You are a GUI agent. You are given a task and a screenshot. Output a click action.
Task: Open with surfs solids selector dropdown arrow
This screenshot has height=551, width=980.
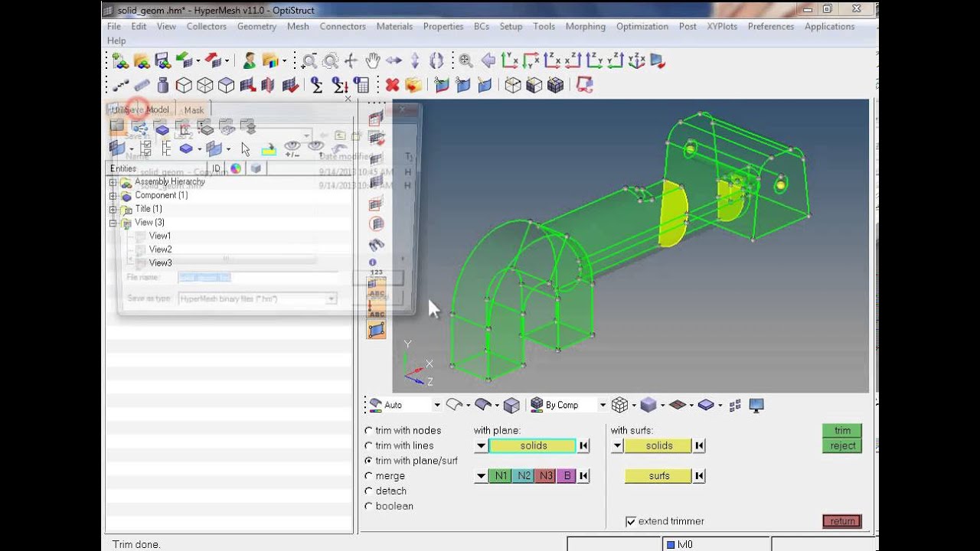618,445
